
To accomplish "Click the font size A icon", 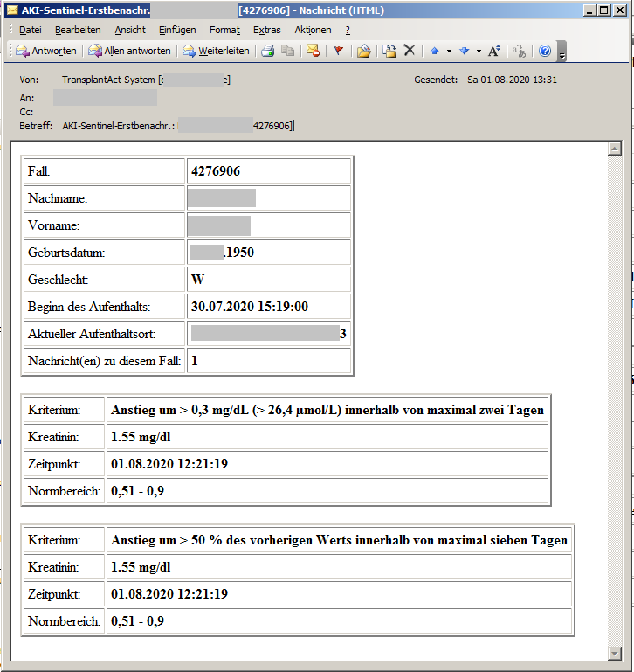I will point(494,51).
